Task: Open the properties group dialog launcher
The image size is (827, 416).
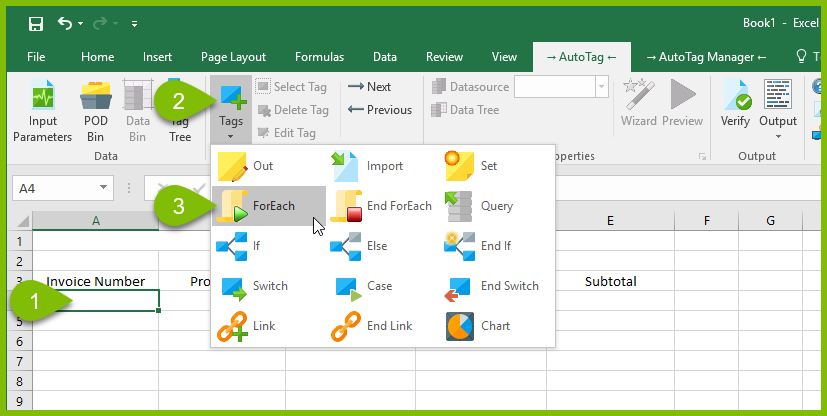Action: (702, 156)
